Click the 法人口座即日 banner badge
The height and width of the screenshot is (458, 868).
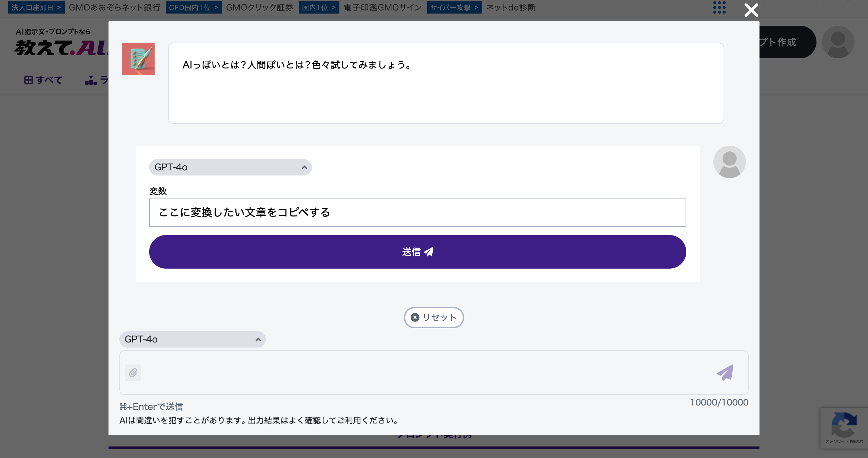pyautogui.click(x=36, y=7)
